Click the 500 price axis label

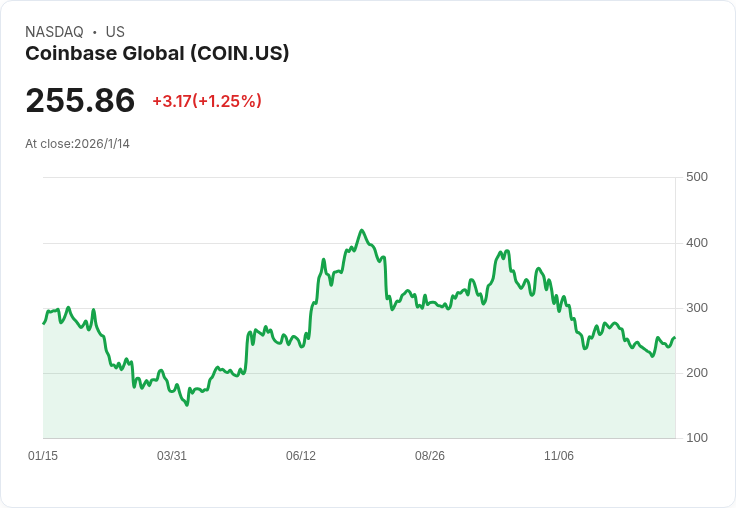tap(696, 177)
